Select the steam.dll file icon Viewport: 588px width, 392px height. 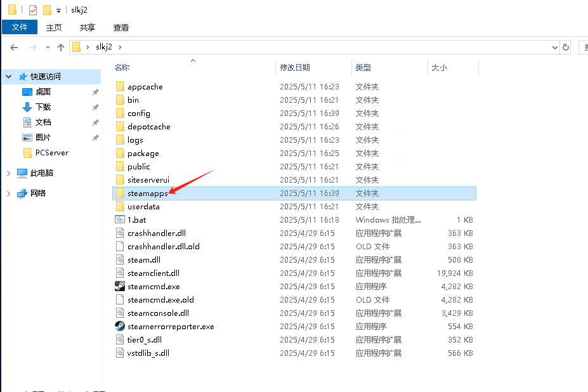(x=120, y=259)
